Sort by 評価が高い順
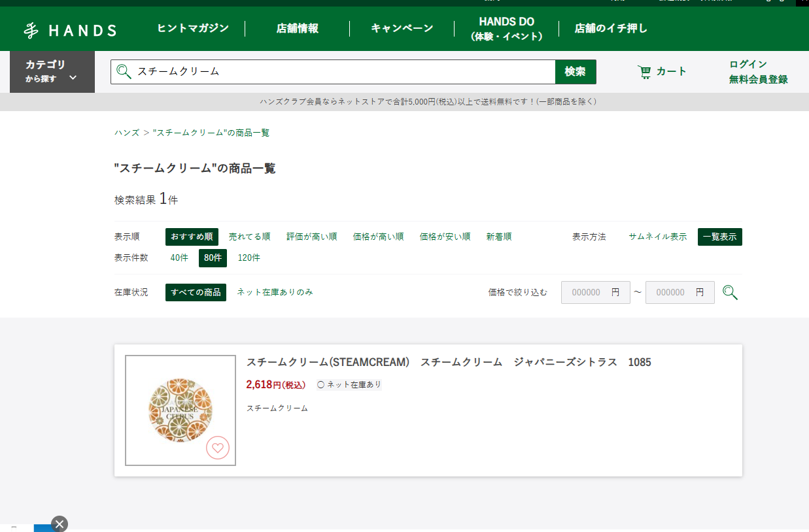 [x=312, y=237]
